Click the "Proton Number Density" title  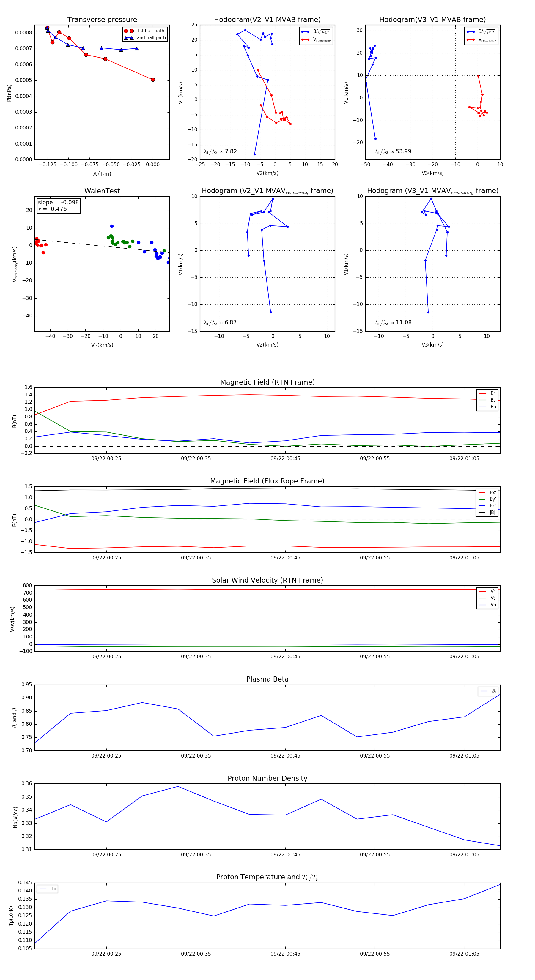point(267,778)
